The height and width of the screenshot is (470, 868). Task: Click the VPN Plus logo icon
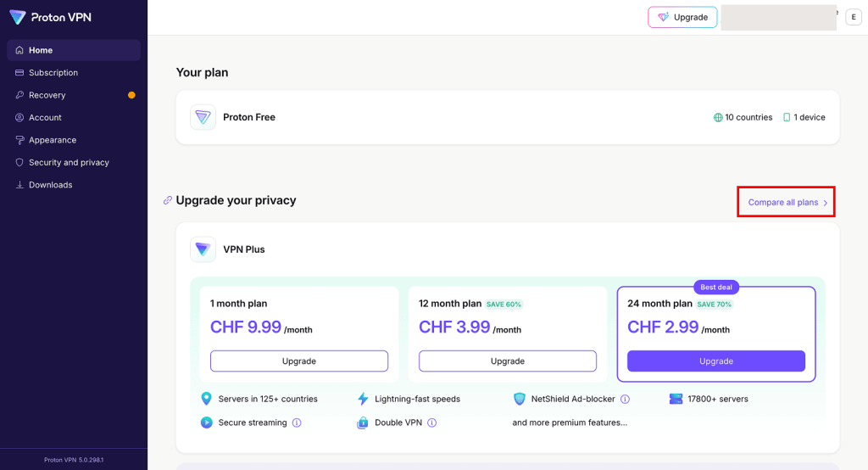coord(203,249)
